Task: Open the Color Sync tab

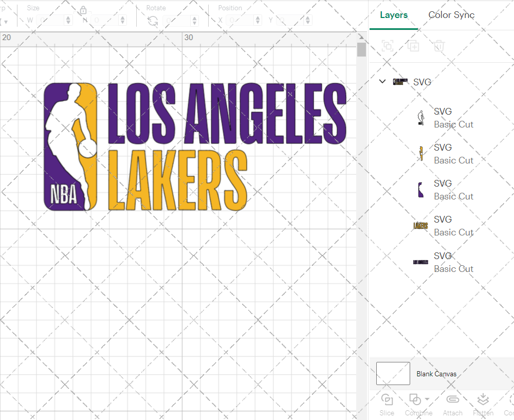Action: (x=451, y=15)
